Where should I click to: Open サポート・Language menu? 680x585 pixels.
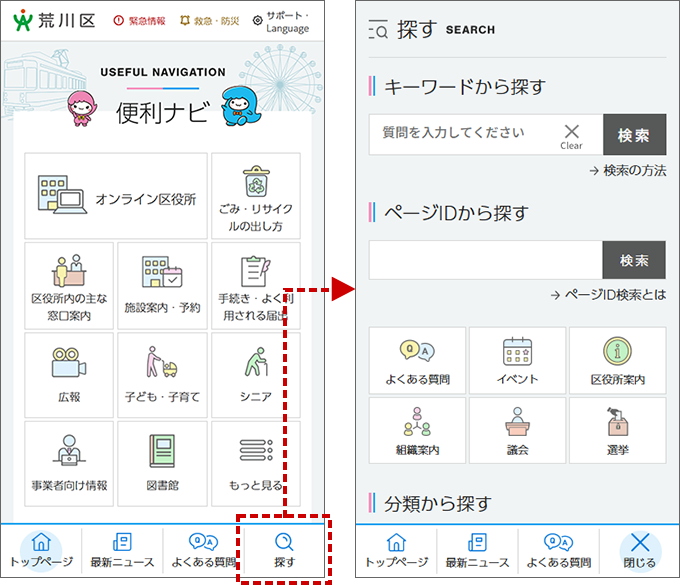281,22
